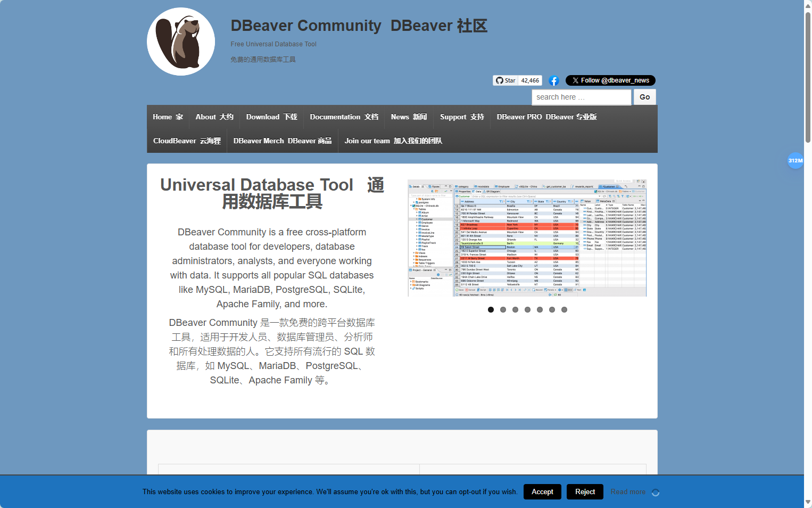This screenshot has height=508, width=812.
Task: Open the Documentation menu item
Action: pos(344,117)
